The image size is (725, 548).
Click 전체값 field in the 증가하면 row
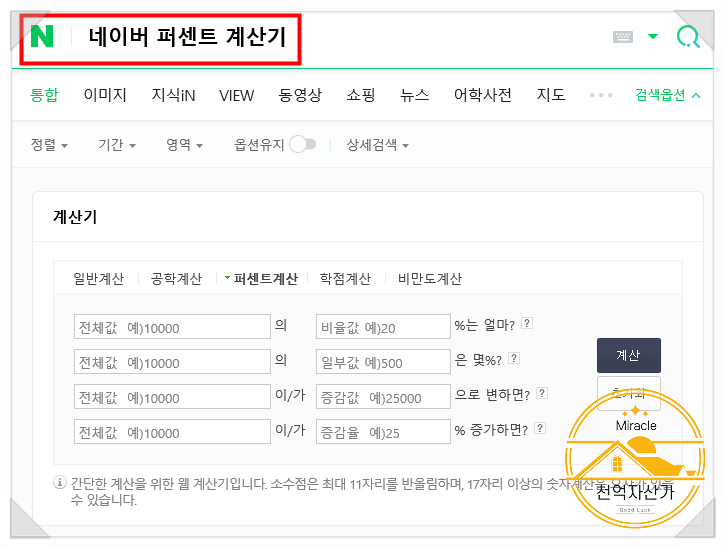172,431
